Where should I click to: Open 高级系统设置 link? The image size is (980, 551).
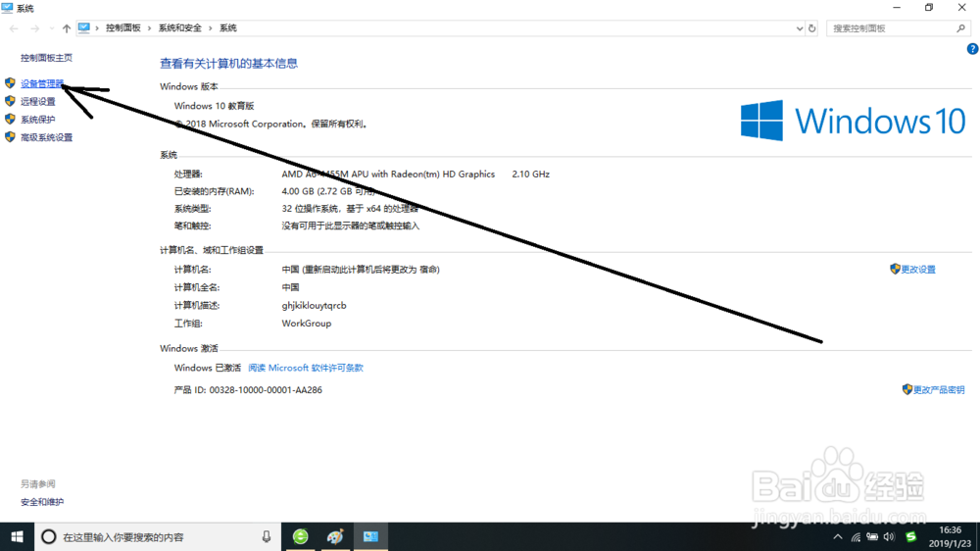(x=46, y=137)
